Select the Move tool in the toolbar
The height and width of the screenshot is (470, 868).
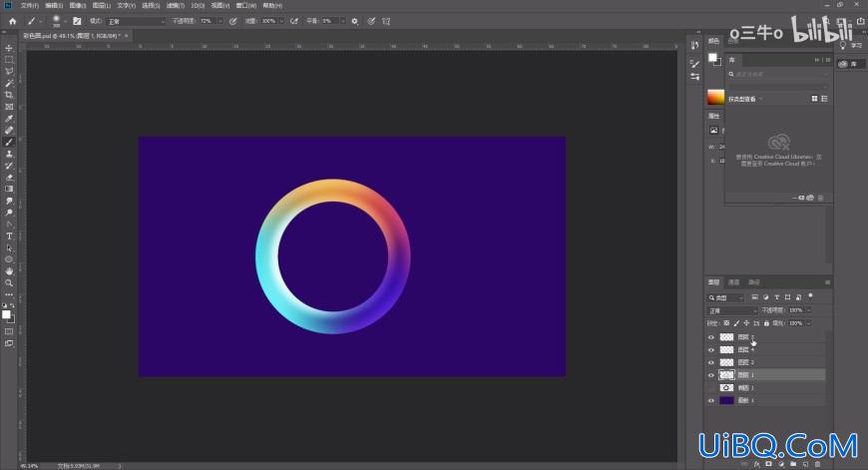coord(9,48)
